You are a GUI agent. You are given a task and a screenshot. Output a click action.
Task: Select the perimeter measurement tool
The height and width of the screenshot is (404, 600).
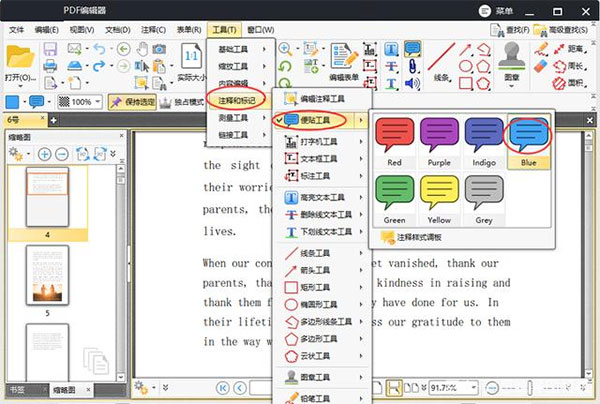coord(570,66)
